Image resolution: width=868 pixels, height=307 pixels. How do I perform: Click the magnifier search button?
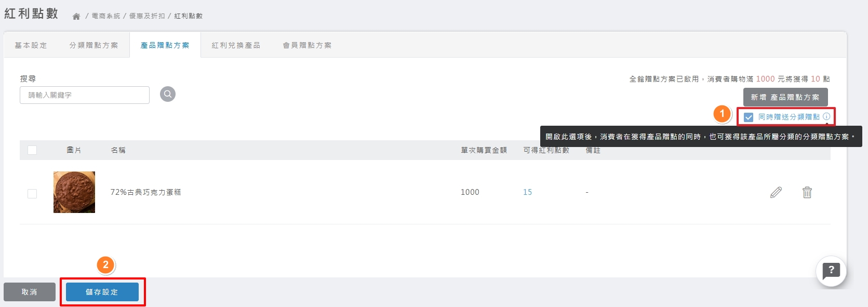point(167,94)
